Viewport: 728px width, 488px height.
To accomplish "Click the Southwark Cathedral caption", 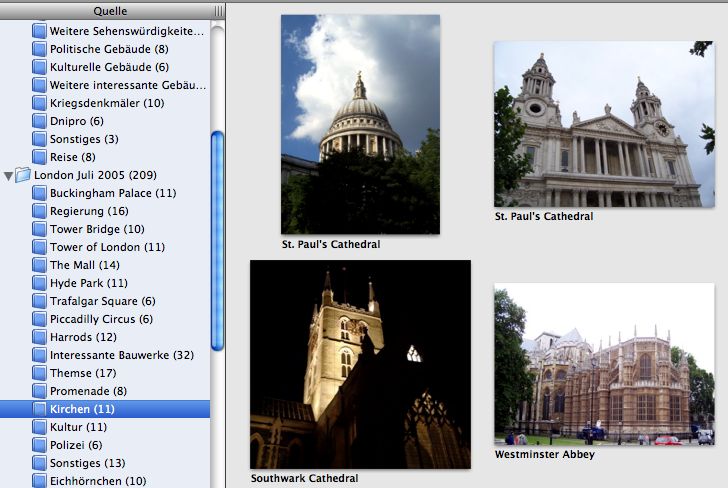I will pos(305,478).
